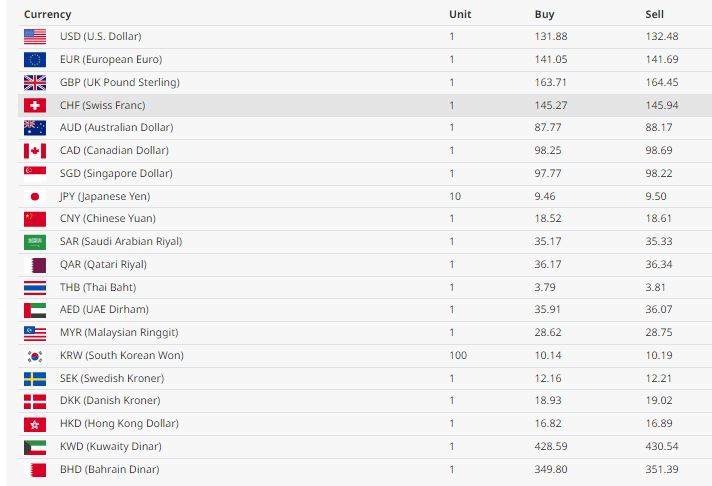Click the European Union flag icon
This screenshot has width=712, height=486.
pyautogui.click(x=35, y=60)
